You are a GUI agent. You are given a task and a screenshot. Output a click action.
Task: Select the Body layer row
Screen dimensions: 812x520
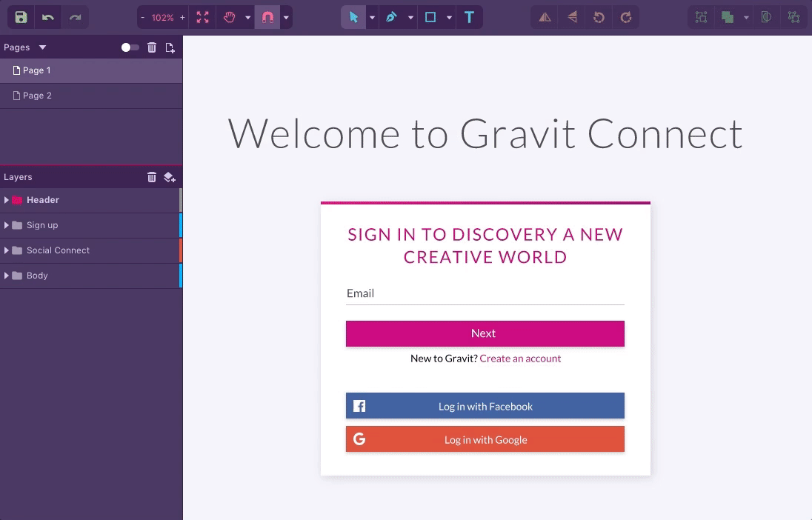coord(90,276)
